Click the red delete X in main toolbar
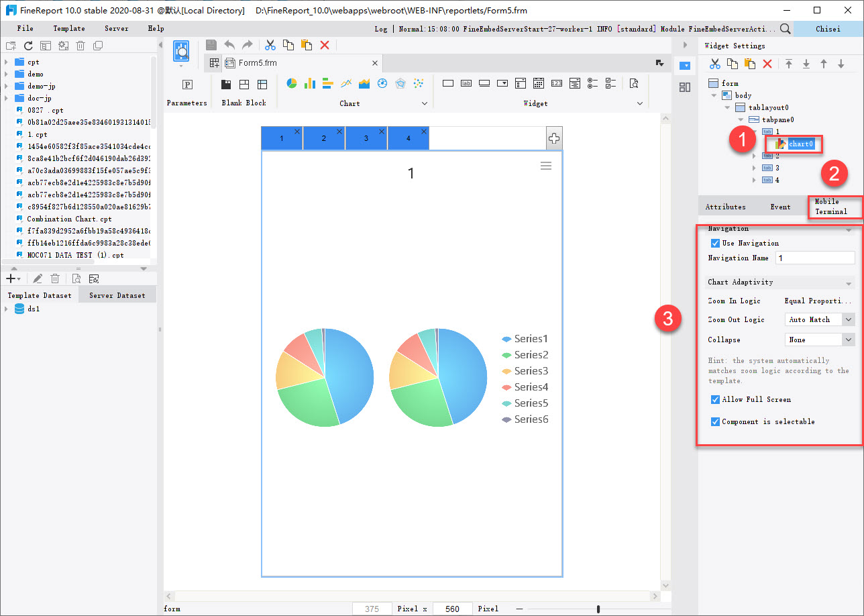 pyautogui.click(x=325, y=45)
